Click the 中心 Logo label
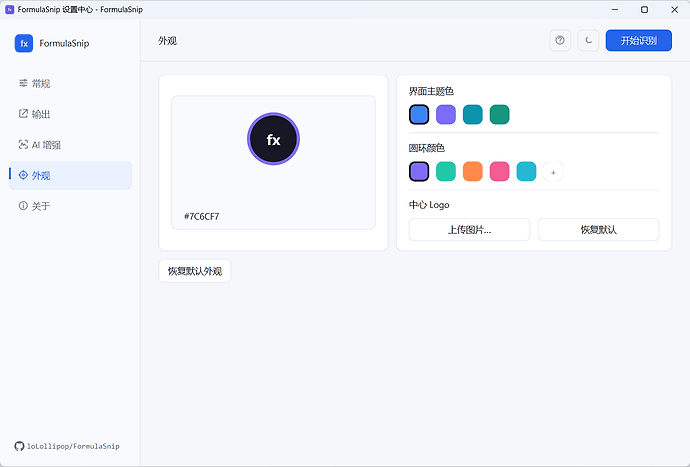Image resolution: width=690 pixels, height=467 pixels. (x=429, y=205)
